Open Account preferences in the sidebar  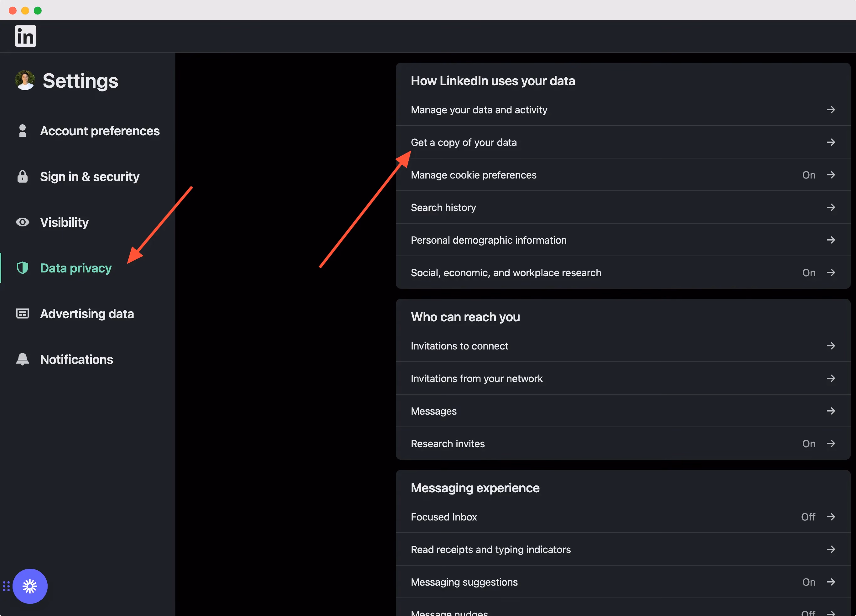click(88, 131)
